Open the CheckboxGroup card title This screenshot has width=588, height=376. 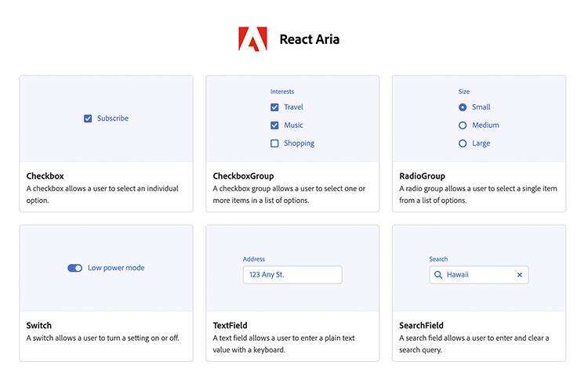click(x=243, y=176)
